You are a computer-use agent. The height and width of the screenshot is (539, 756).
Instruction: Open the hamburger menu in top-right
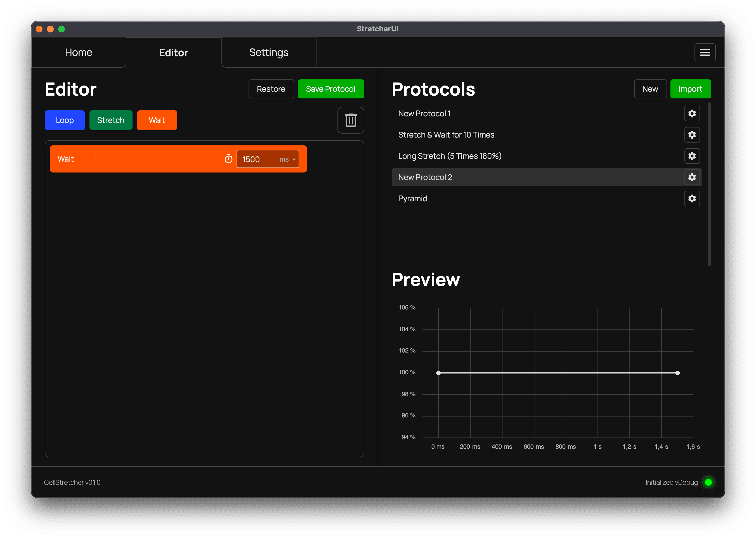click(705, 52)
